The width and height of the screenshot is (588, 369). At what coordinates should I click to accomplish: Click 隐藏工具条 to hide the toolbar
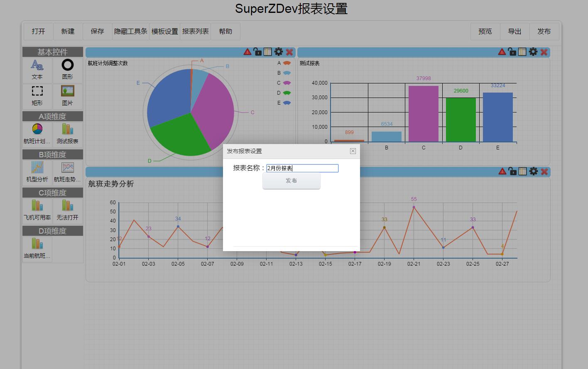pyautogui.click(x=131, y=32)
